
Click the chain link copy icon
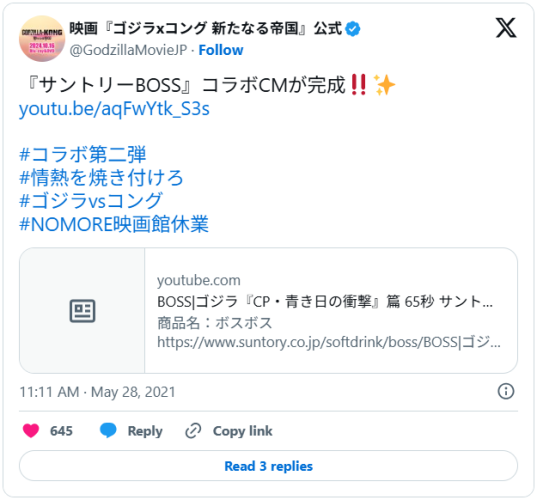pos(193,431)
